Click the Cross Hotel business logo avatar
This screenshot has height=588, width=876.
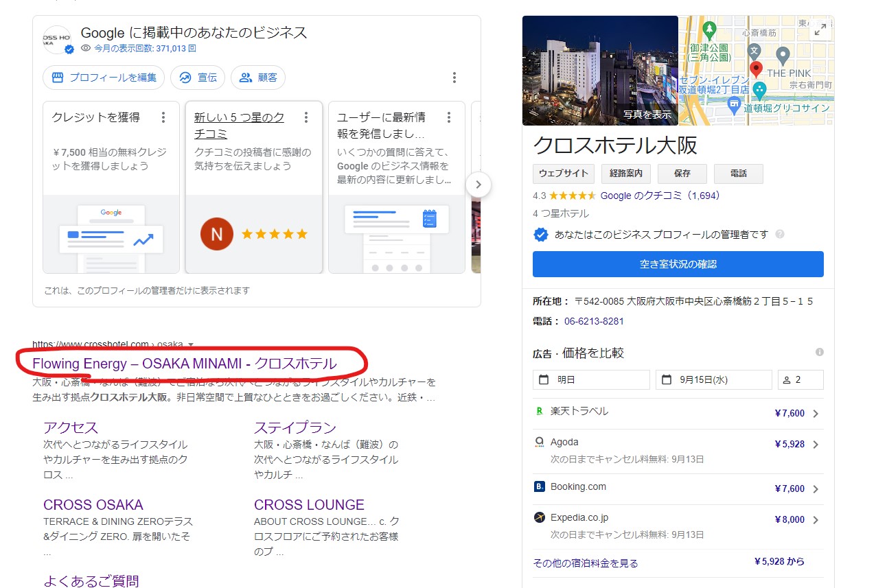(x=57, y=40)
